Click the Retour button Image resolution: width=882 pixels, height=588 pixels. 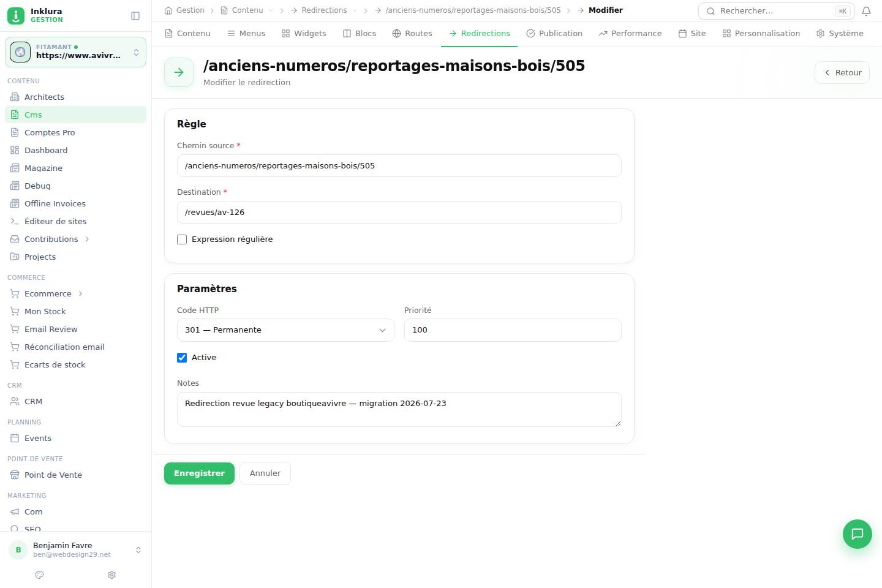pos(842,73)
